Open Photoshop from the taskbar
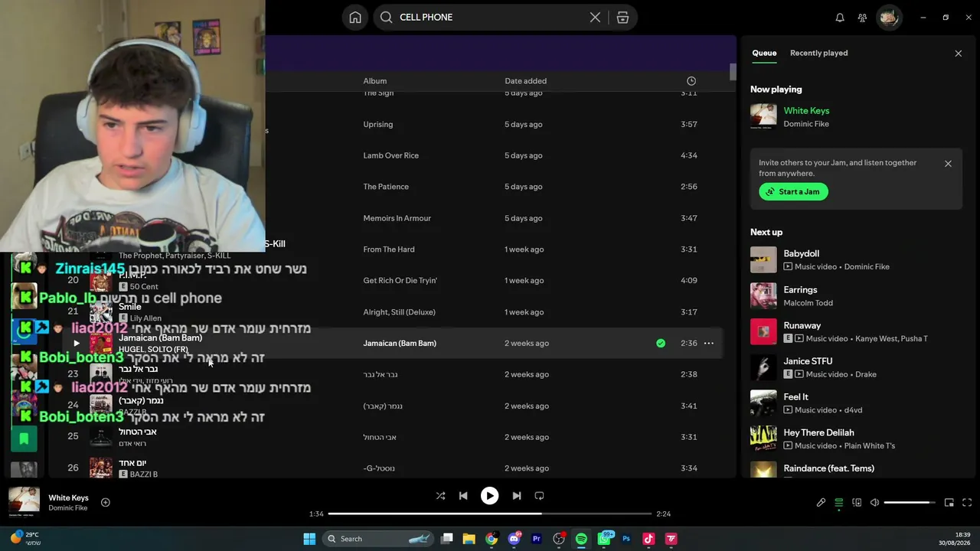Screen dimensions: 980x551 point(626,539)
